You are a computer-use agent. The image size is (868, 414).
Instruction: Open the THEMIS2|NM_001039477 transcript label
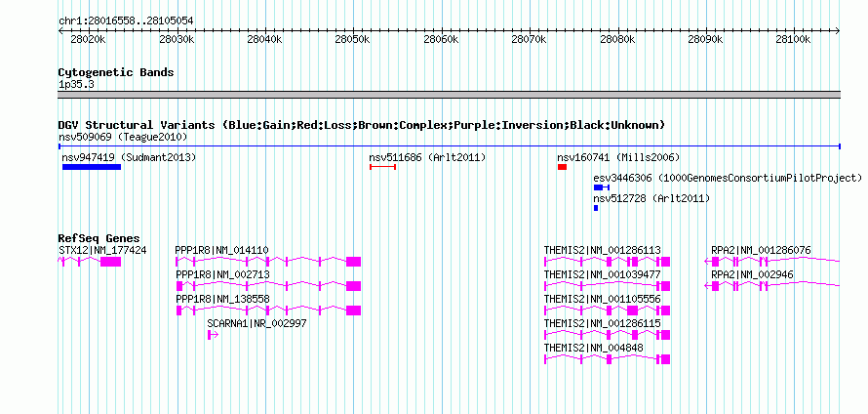click(603, 275)
